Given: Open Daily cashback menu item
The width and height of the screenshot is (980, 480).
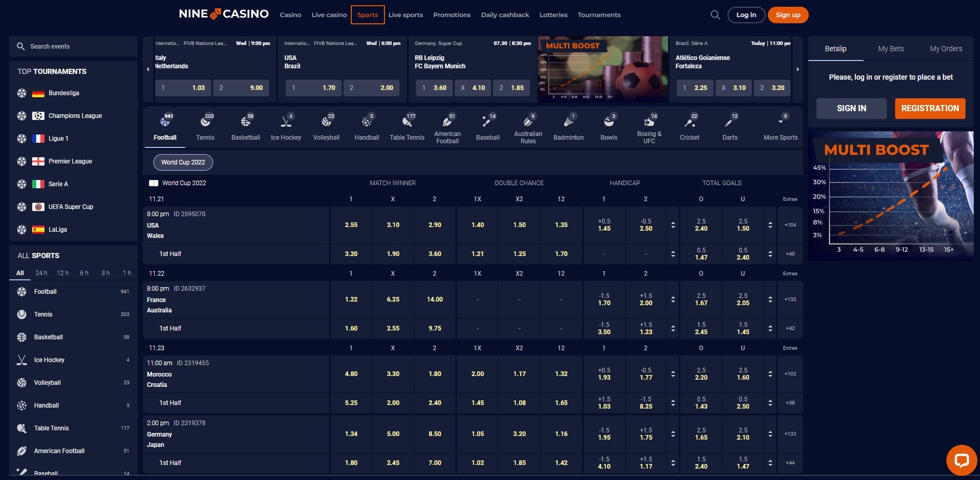Looking at the screenshot, I should click(505, 15).
